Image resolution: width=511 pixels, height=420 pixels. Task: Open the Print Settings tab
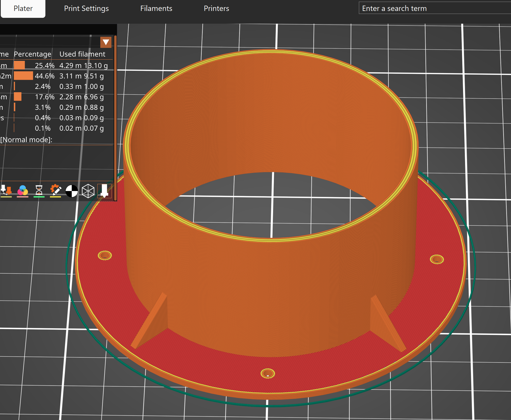point(86,8)
